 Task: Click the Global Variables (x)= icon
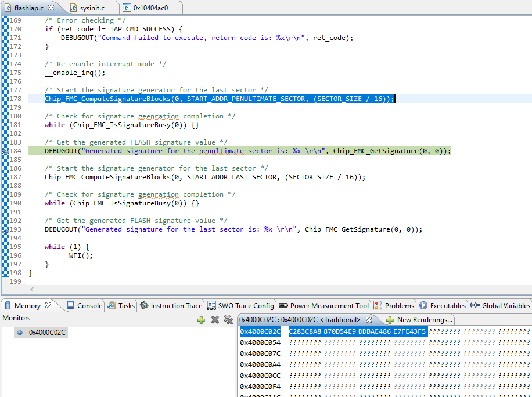tap(475, 305)
